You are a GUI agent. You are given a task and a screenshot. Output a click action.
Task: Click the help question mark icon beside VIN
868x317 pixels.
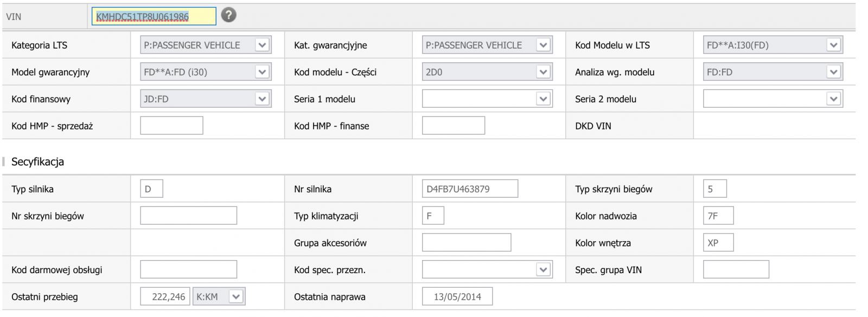click(229, 15)
